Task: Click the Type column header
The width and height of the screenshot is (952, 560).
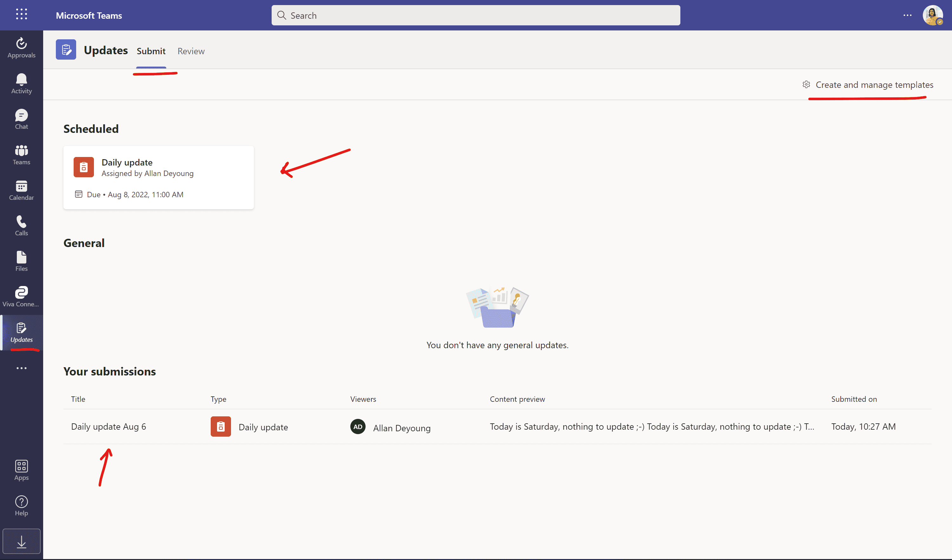Action: 218,399
